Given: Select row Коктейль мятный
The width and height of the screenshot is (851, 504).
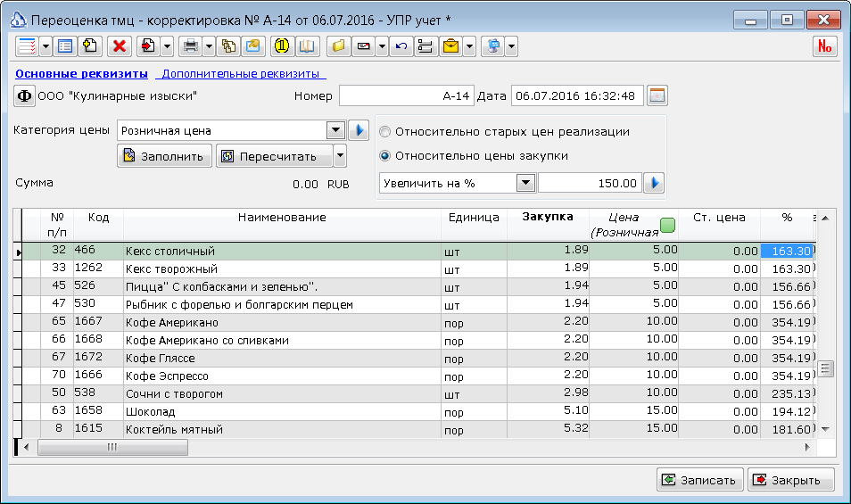Looking at the screenshot, I should pos(419,430).
